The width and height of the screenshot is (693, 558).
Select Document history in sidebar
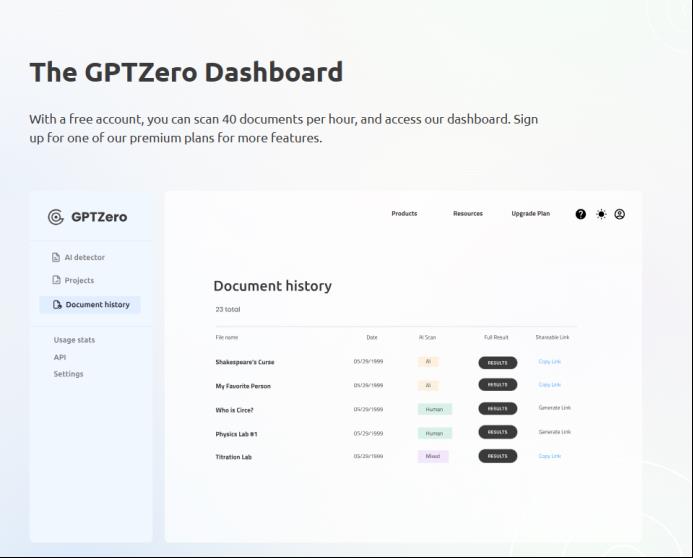[90, 304]
